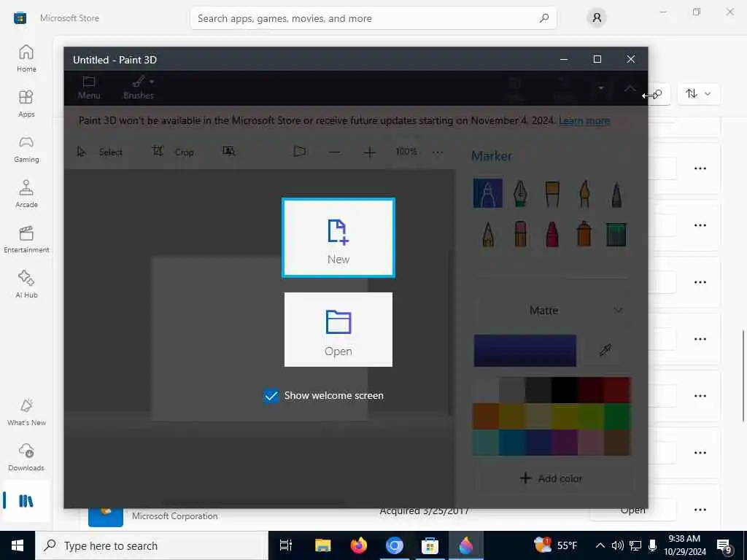The height and width of the screenshot is (560, 747).
Task: Click the Microsoft Store vertical scrollbar
Action: click(x=743, y=376)
